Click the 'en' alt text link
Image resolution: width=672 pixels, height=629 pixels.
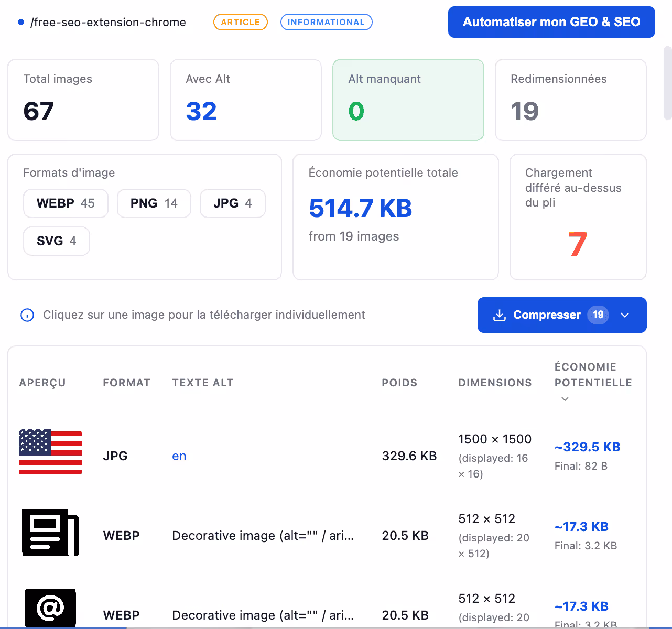click(x=179, y=456)
